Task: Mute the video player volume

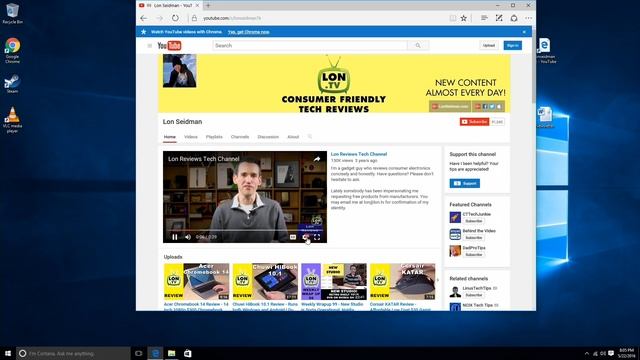Action: tap(188, 237)
